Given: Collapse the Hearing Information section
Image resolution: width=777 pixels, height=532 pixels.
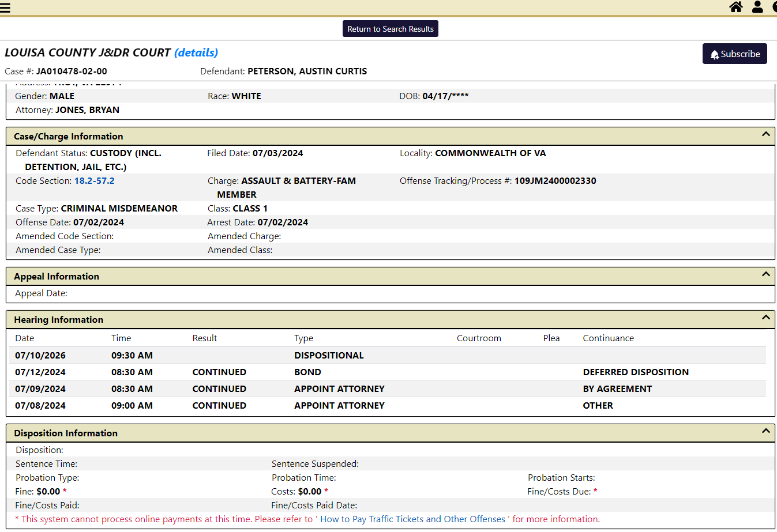Looking at the screenshot, I should pos(765,318).
